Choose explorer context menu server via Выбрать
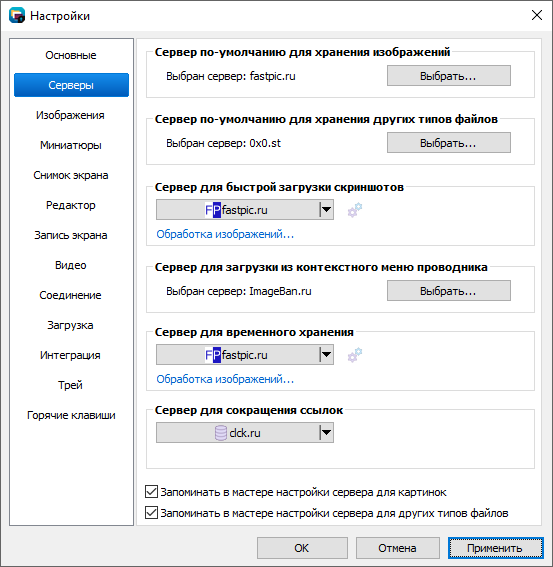Image resolution: width=553 pixels, height=567 pixels. (x=449, y=291)
